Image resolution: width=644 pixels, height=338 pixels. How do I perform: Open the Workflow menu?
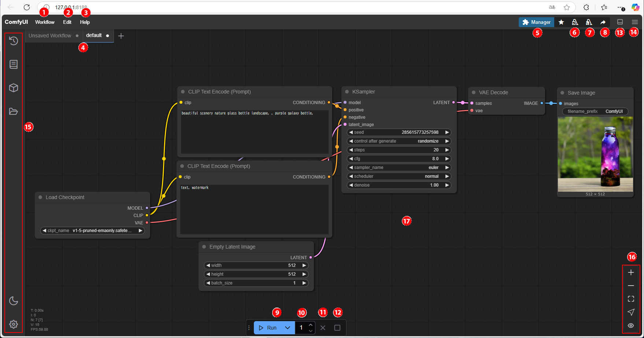click(45, 22)
